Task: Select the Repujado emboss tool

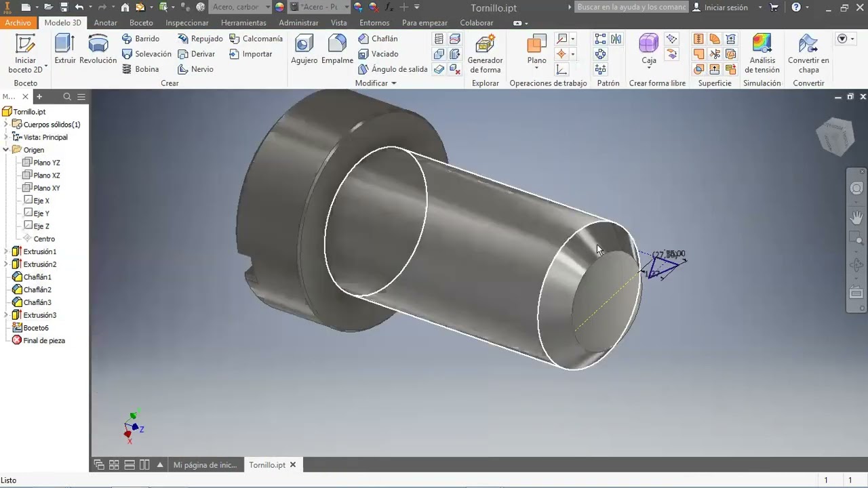Action: pos(200,39)
